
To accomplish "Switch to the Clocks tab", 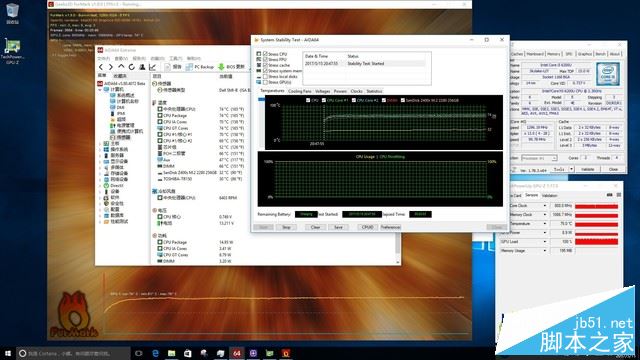I will click(356, 91).
